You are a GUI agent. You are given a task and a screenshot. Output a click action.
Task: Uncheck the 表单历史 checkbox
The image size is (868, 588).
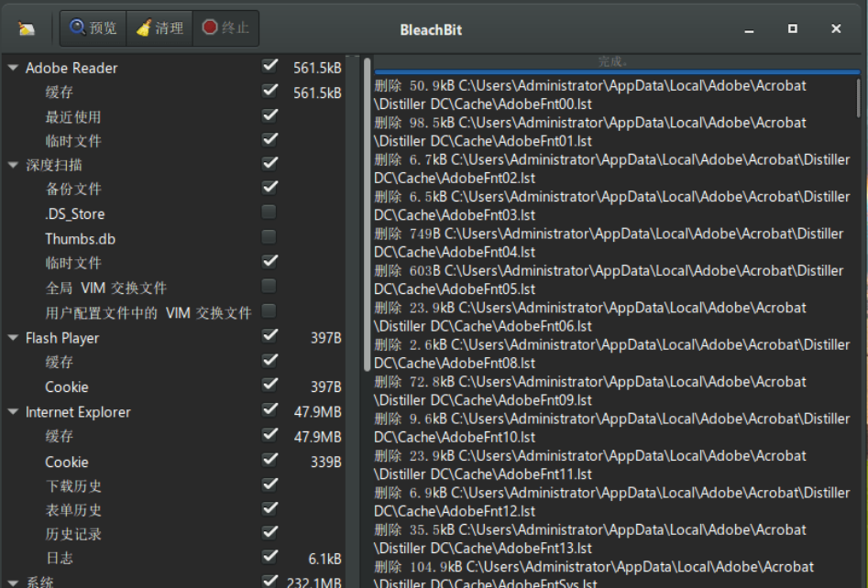[269, 508]
